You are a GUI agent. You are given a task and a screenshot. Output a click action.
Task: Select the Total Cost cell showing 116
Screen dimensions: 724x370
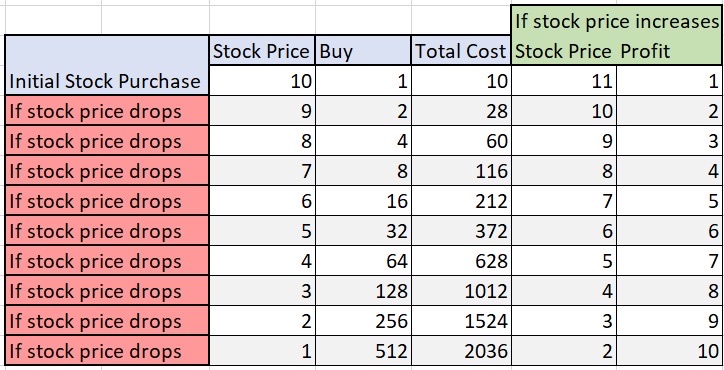point(461,170)
